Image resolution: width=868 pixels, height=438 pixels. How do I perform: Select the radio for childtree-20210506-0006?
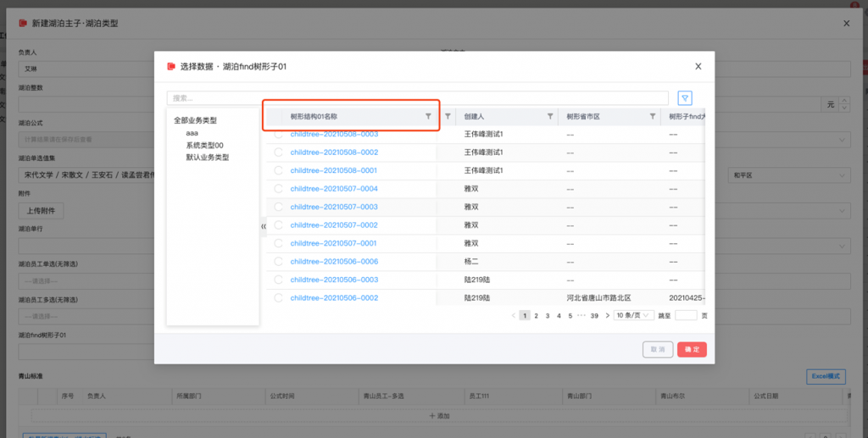(x=278, y=262)
